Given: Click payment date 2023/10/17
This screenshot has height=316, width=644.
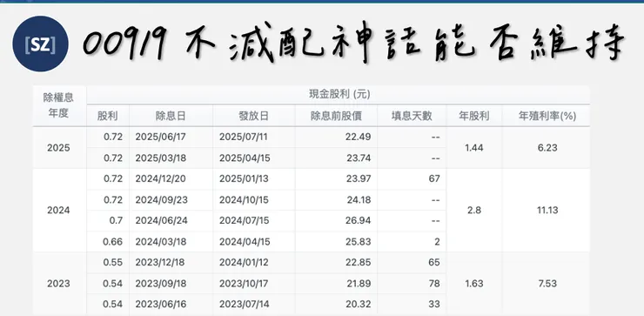Looking at the screenshot, I should (244, 283).
